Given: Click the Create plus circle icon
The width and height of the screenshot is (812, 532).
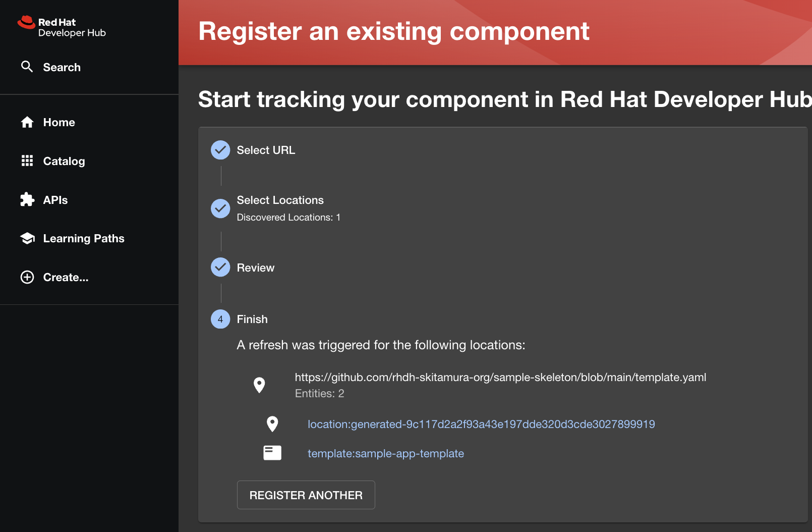Looking at the screenshot, I should pos(27,277).
